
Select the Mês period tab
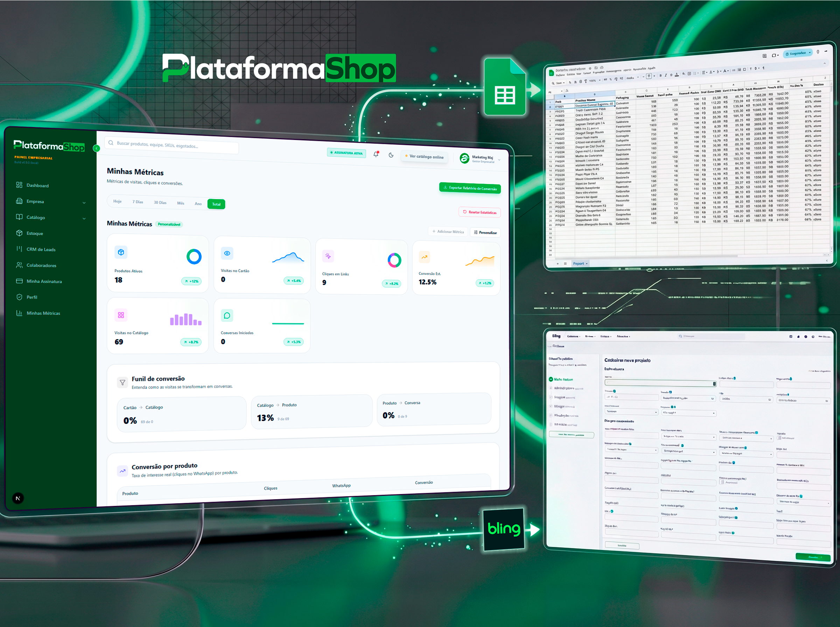pos(181,203)
